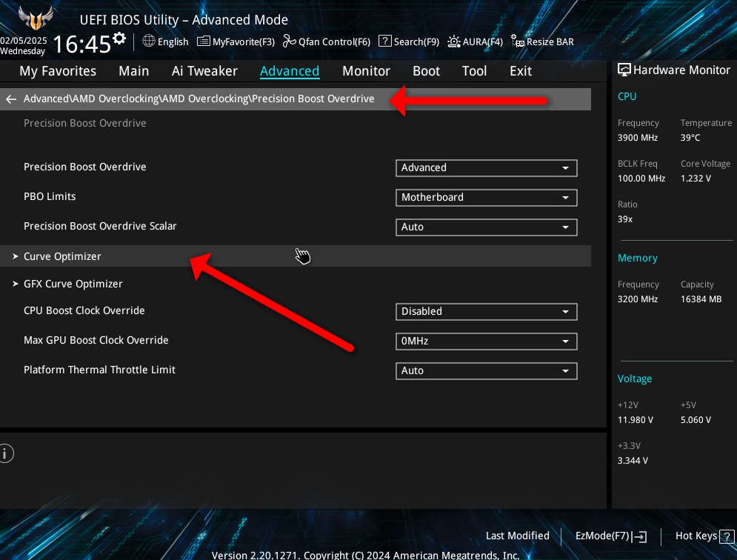Viewport: 737px width, 560px height.
Task: Click the Precision Boost Overdrive Scalar label
Action: tap(100, 226)
